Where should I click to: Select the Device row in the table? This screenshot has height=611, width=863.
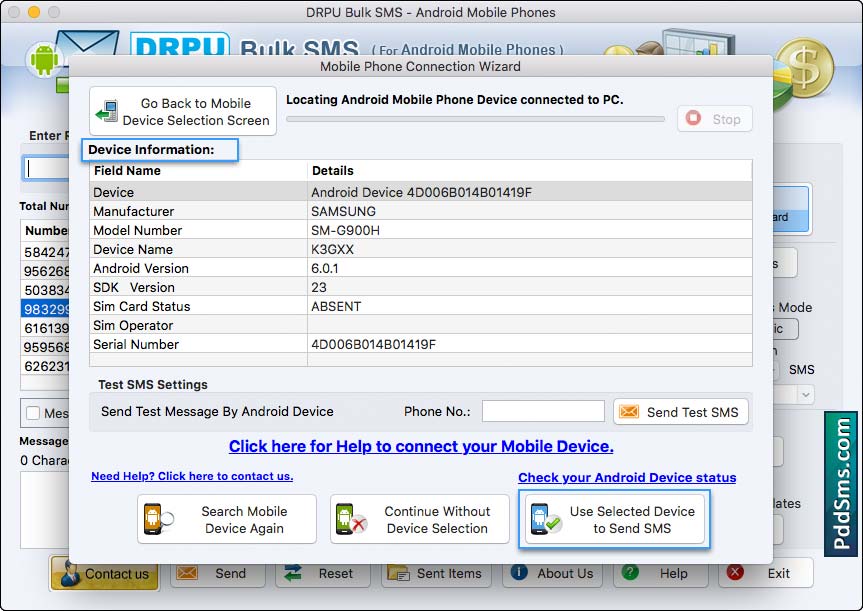421,192
